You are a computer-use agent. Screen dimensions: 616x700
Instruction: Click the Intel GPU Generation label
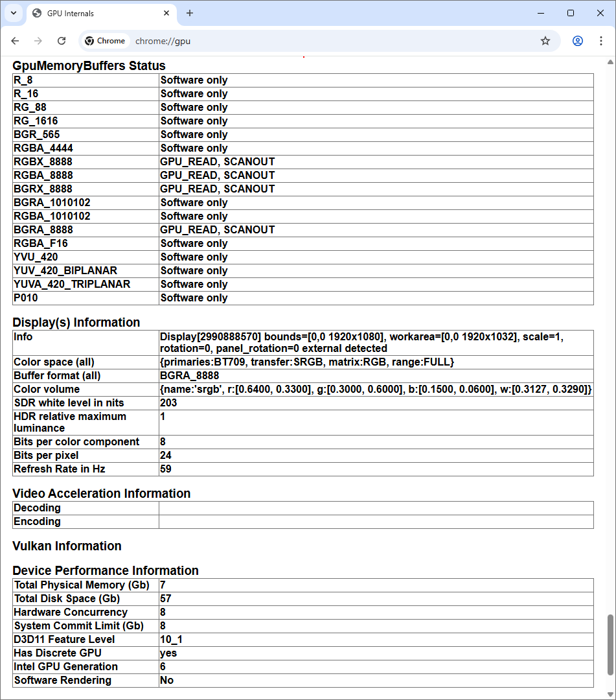(x=65, y=667)
